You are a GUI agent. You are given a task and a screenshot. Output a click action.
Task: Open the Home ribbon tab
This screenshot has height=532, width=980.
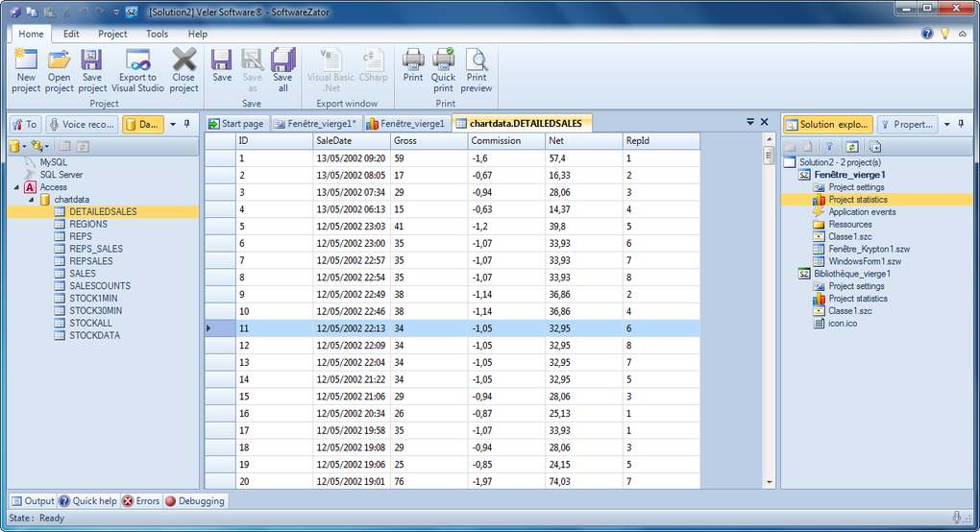(31, 34)
